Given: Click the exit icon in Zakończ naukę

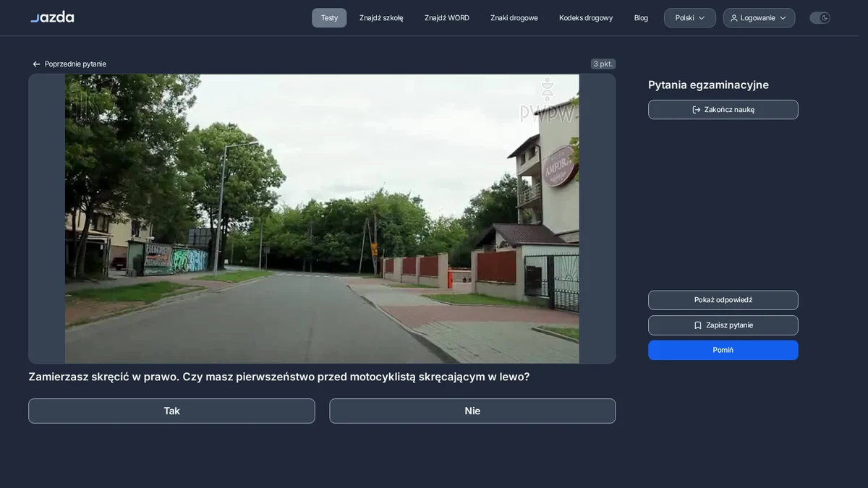Looking at the screenshot, I should [x=697, y=110].
